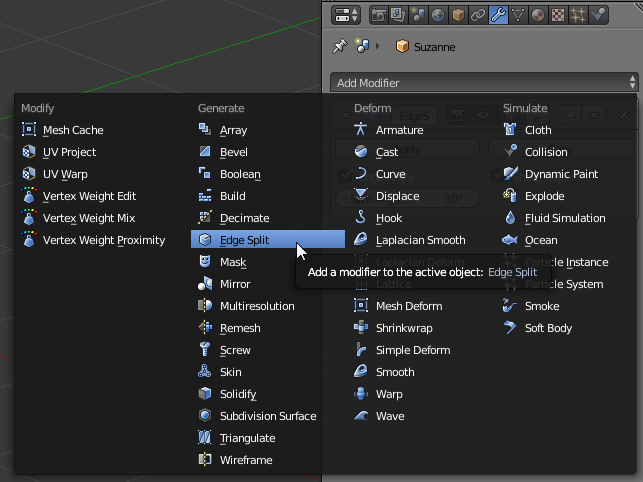
Task: Add the Vertex Weight Proximity modifier
Action: coord(100,240)
